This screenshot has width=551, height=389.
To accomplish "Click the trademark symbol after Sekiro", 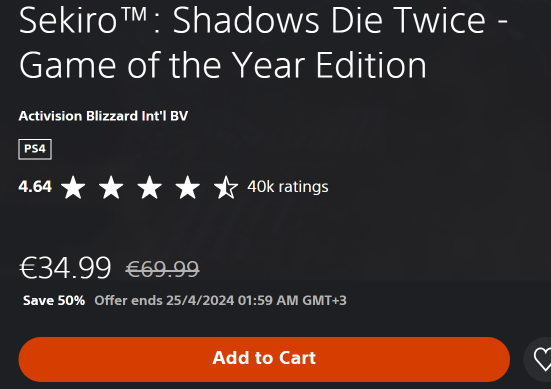I will [134, 14].
